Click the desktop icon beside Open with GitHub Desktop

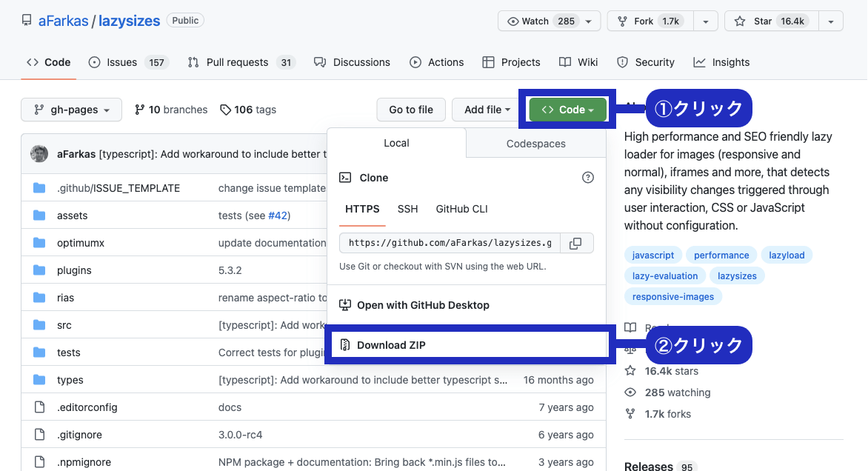pyautogui.click(x=345, y=305)
